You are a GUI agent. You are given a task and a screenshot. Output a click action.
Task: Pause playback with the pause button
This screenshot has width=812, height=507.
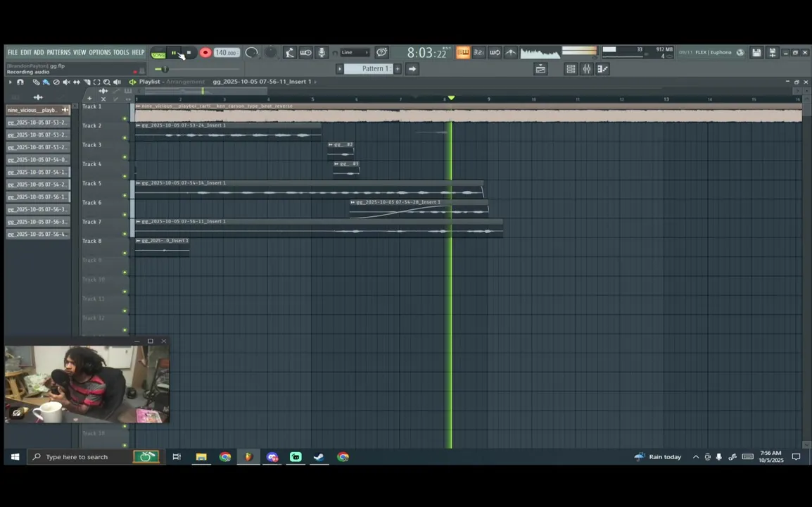click(174, 53)
